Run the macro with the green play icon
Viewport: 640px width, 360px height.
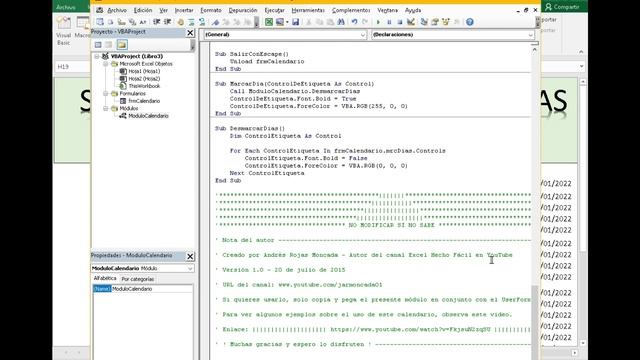[378, 22]
